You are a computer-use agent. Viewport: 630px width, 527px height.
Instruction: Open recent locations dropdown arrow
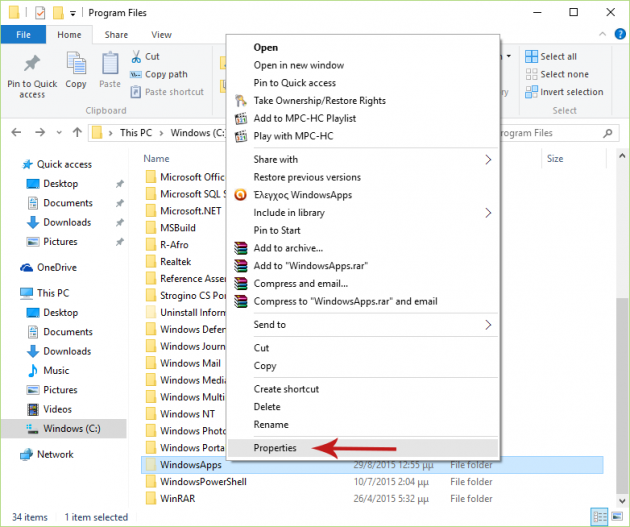[x=59, y=133]
